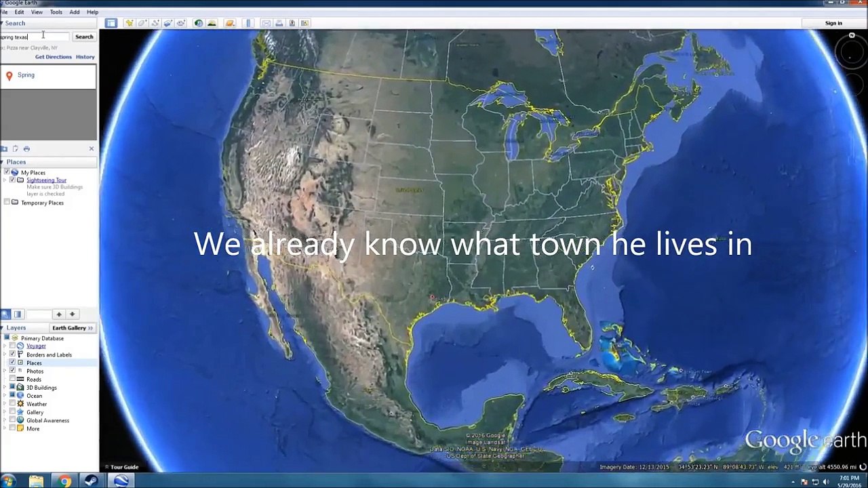Open Google Earth taskbar icon

121,481
